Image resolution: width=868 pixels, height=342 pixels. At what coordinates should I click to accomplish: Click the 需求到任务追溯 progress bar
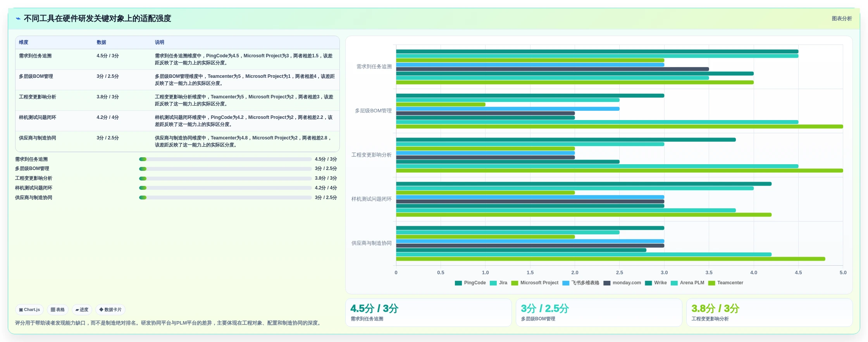(226, 159)
